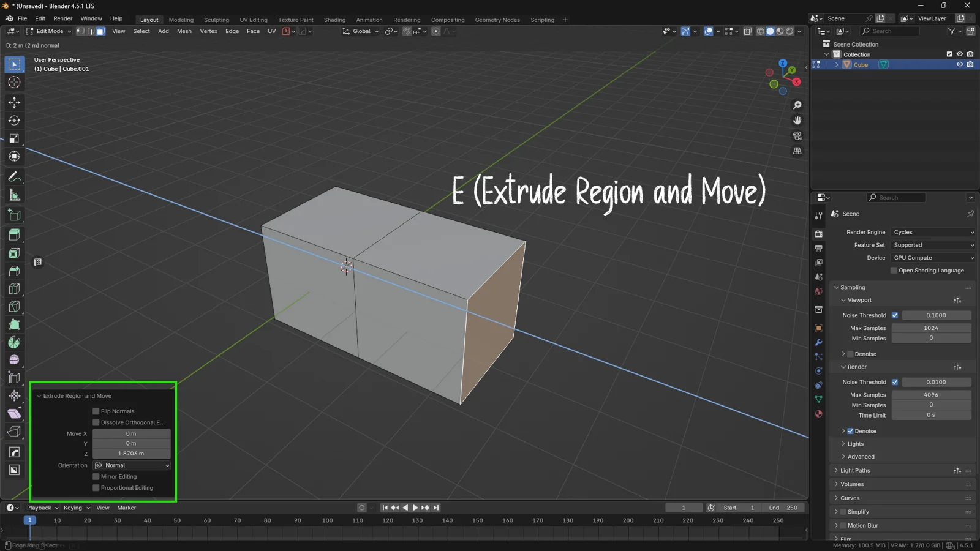
Task: Open the Keying popover in timeline
Action: click(x=76, y=508)
